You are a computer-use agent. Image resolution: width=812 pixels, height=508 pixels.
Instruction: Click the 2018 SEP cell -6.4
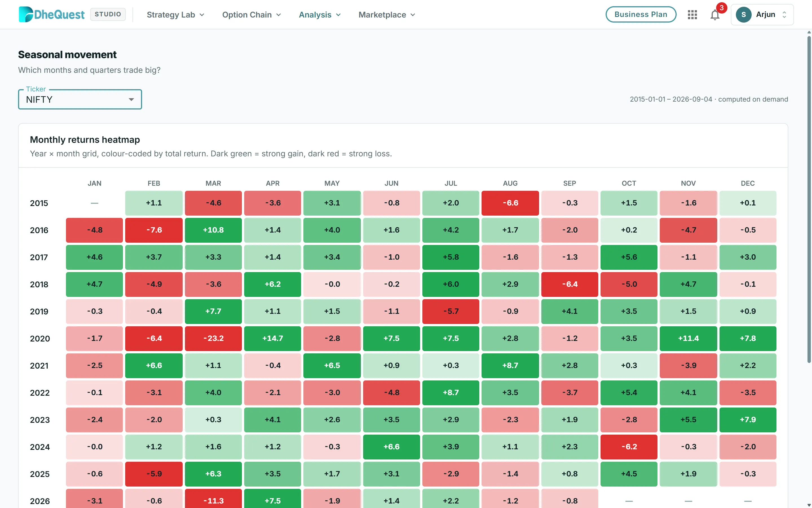click(x=570, y=284)
